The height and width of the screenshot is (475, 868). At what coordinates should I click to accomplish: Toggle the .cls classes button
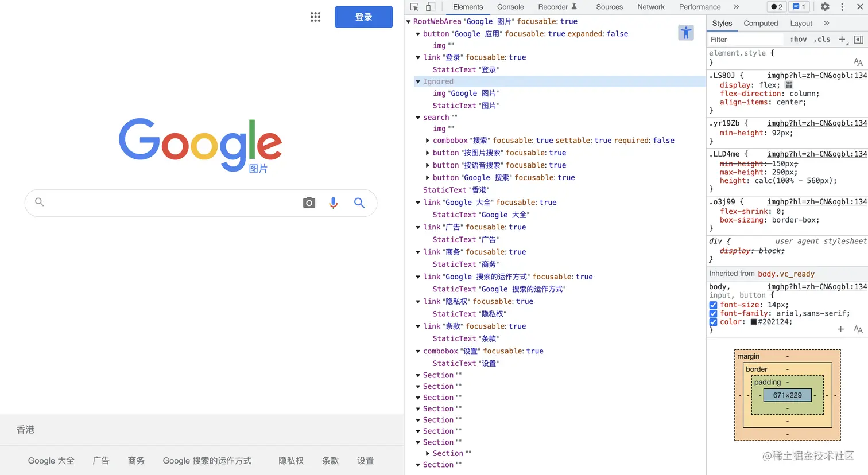point(822,40)
